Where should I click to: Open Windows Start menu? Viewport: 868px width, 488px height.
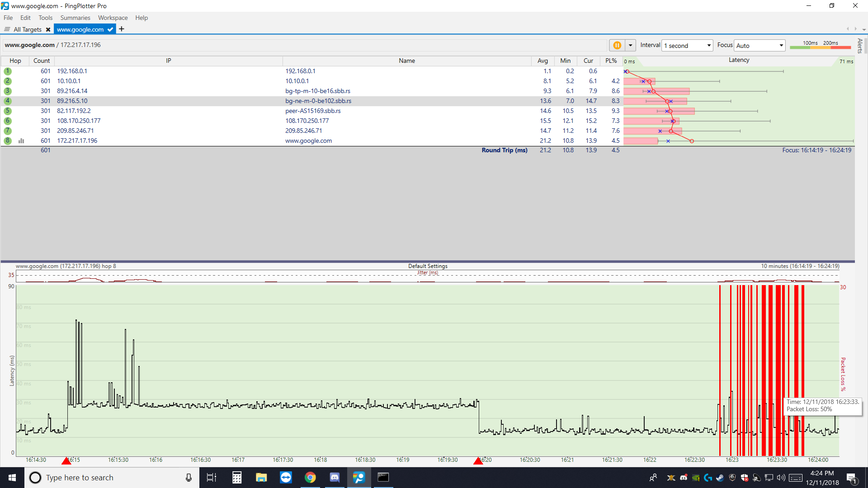point(12,478)
